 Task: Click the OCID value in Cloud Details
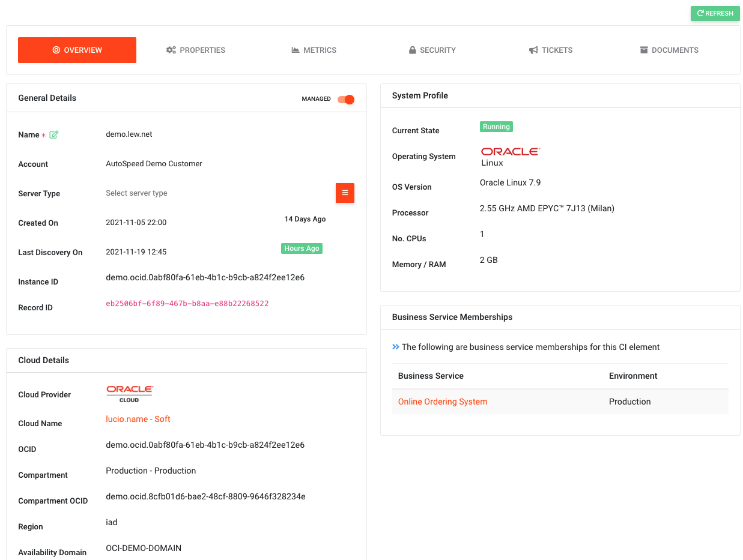tap(205, 445)
